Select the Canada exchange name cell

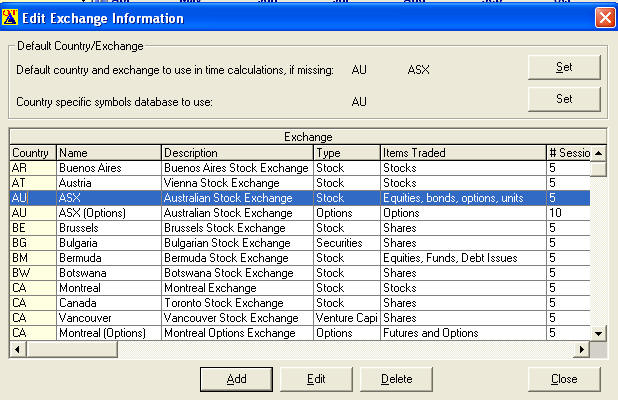point(109,303)
